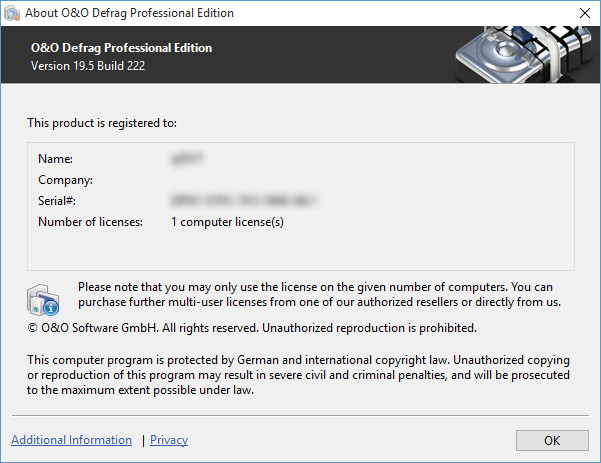Click the Serial# label
This screenshot has height=463, width=601.
pos(57,201)
